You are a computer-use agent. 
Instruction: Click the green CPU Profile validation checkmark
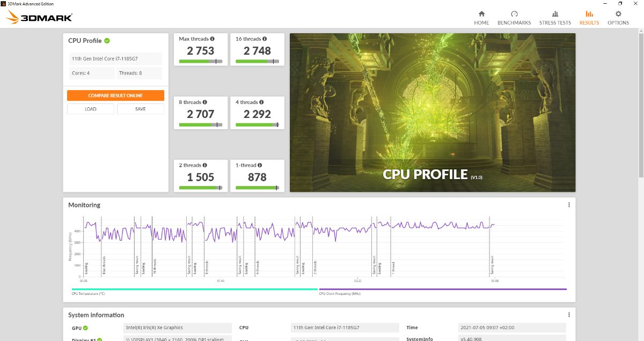(x=107, y=41)
